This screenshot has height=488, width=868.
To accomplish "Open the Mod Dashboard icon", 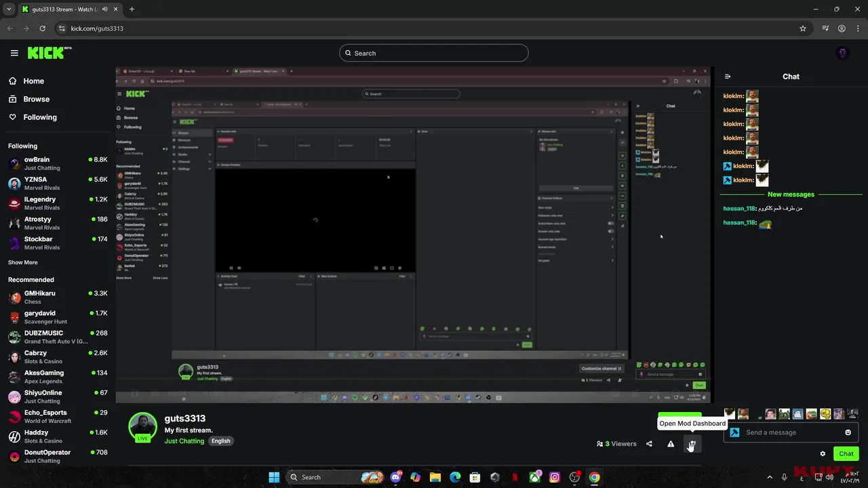I will click(692, 444).
